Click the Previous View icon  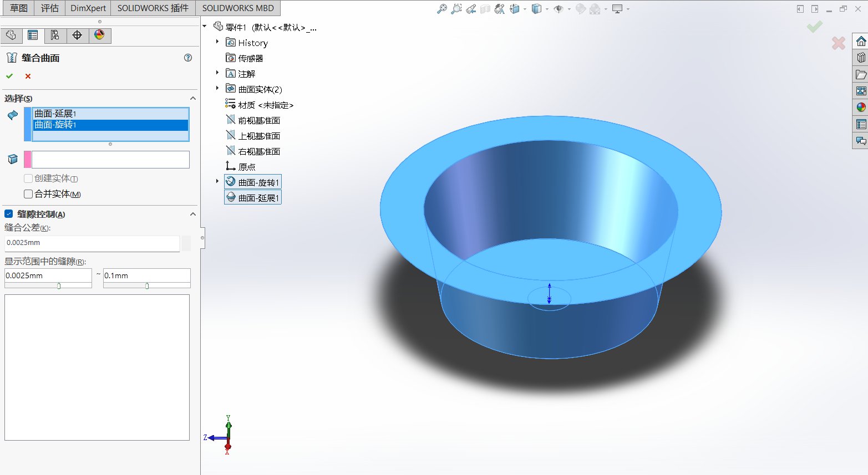pos(471,9)
